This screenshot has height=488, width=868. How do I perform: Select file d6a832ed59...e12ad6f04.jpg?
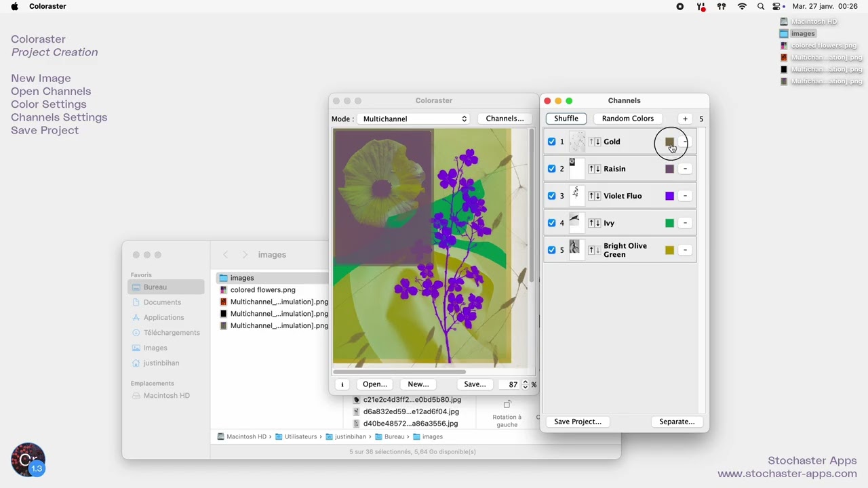pos(406,411)
